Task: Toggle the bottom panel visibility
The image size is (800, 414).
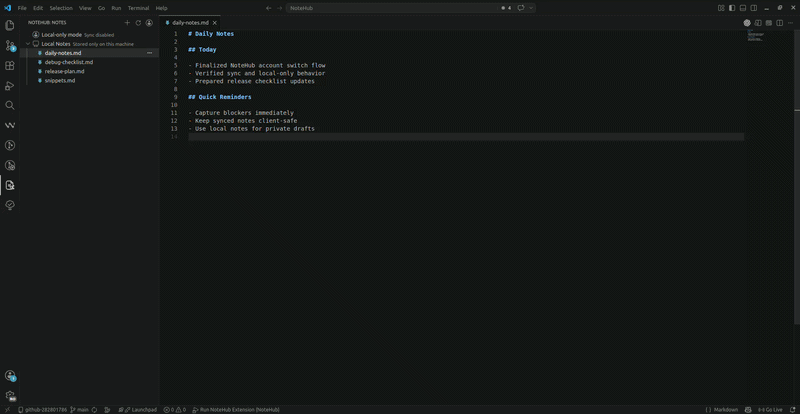Action: pos(743,8)
